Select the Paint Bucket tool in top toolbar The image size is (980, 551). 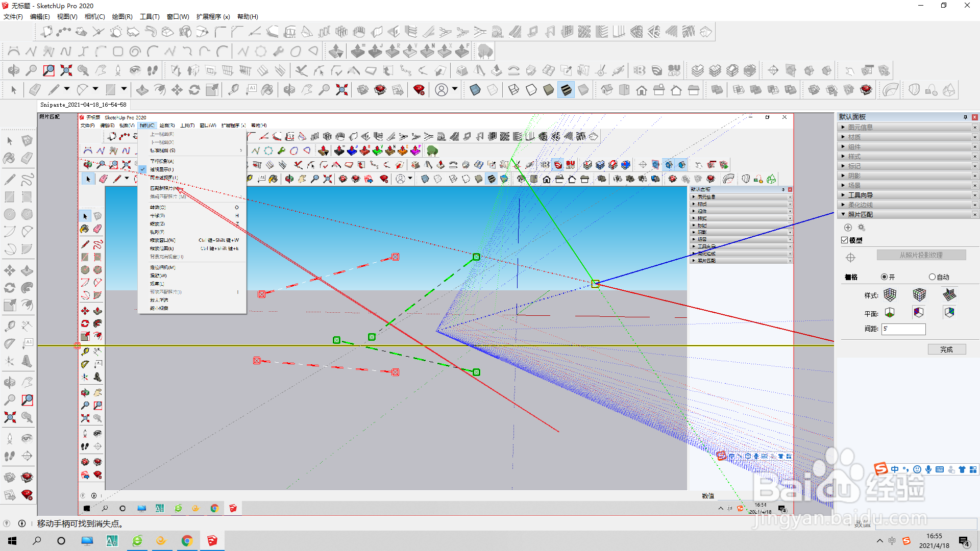[x=267, y=90]
